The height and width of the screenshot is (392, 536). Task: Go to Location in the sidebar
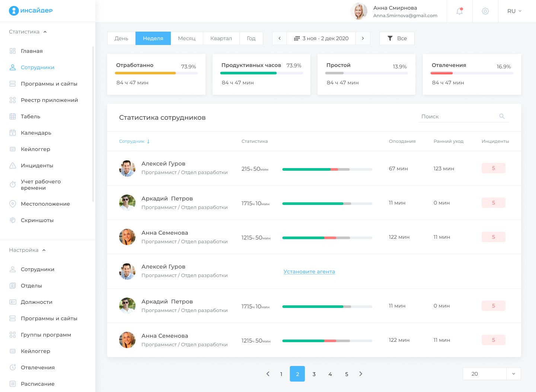point(45,204)
